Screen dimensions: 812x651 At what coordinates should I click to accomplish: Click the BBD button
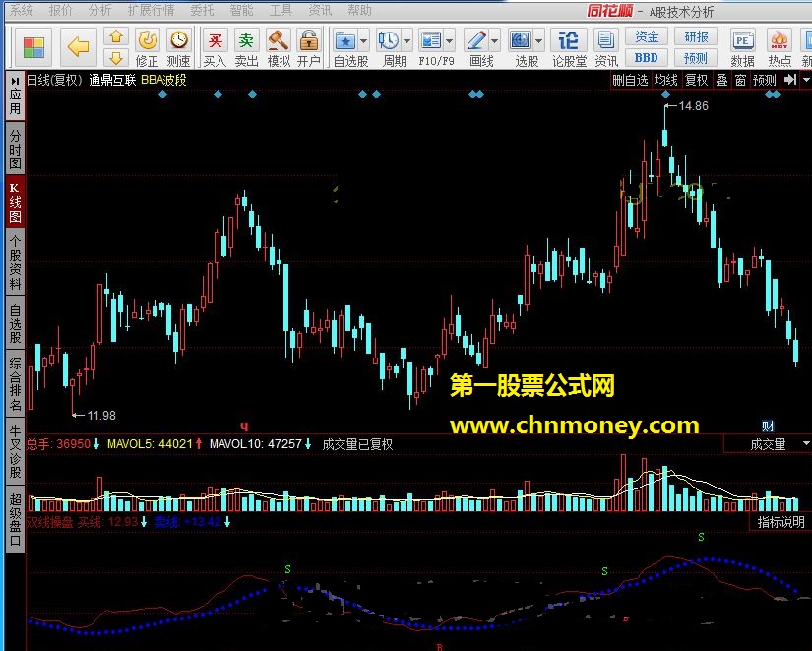647,57
